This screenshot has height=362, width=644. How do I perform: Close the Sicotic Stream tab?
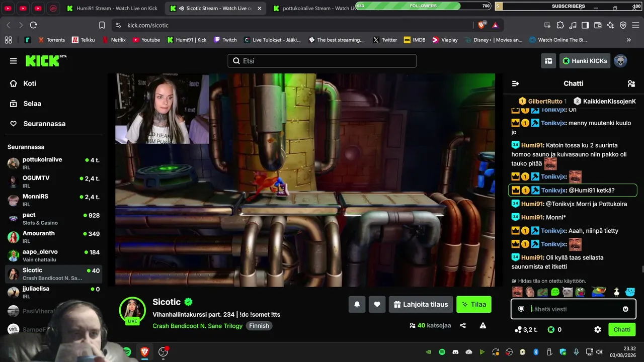[x=259, y=9]
